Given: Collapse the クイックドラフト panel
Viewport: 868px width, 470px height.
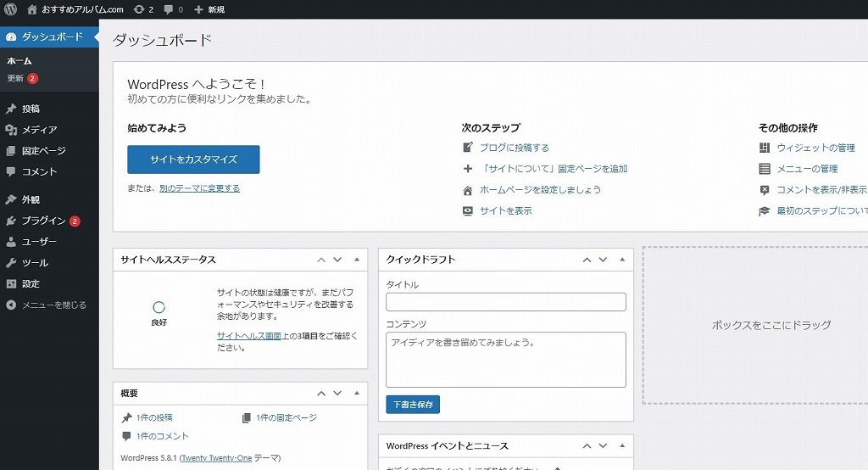Looking at the screenshot, I should pos(622,260).
